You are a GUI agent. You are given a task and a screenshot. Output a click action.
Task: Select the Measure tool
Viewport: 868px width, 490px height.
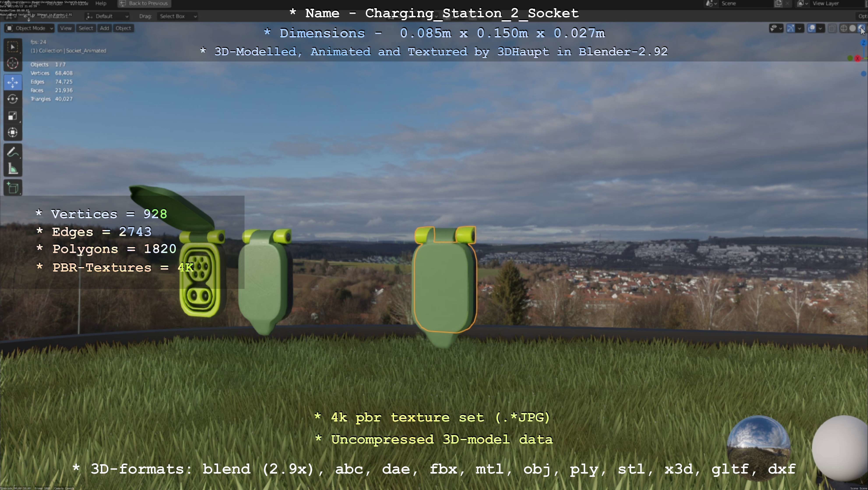tap(13, 169)
